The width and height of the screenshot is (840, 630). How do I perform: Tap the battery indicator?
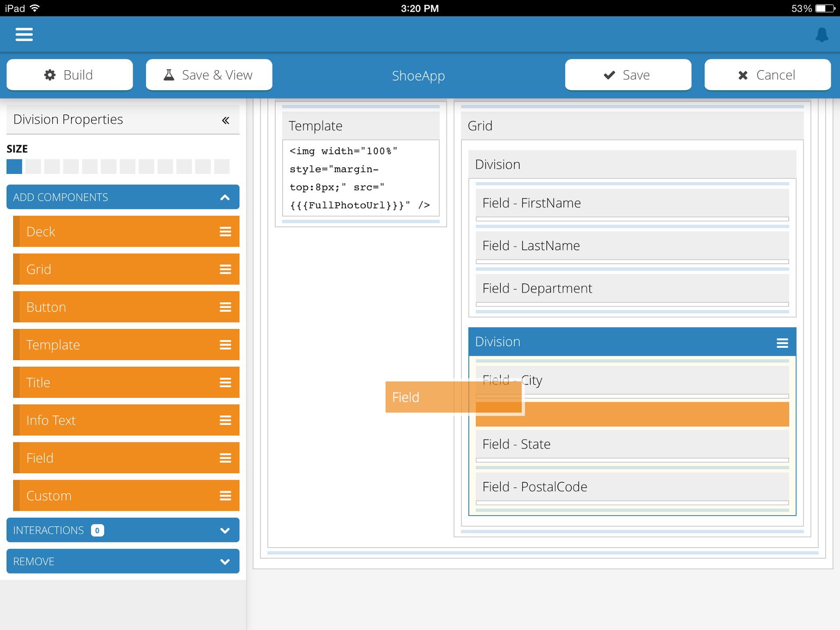[x=825, y=8]
